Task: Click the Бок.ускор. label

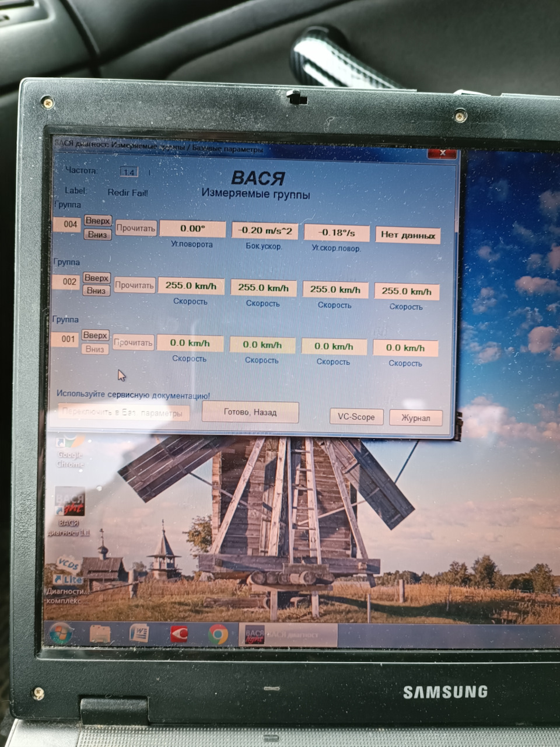Action: tap(264, 246)
